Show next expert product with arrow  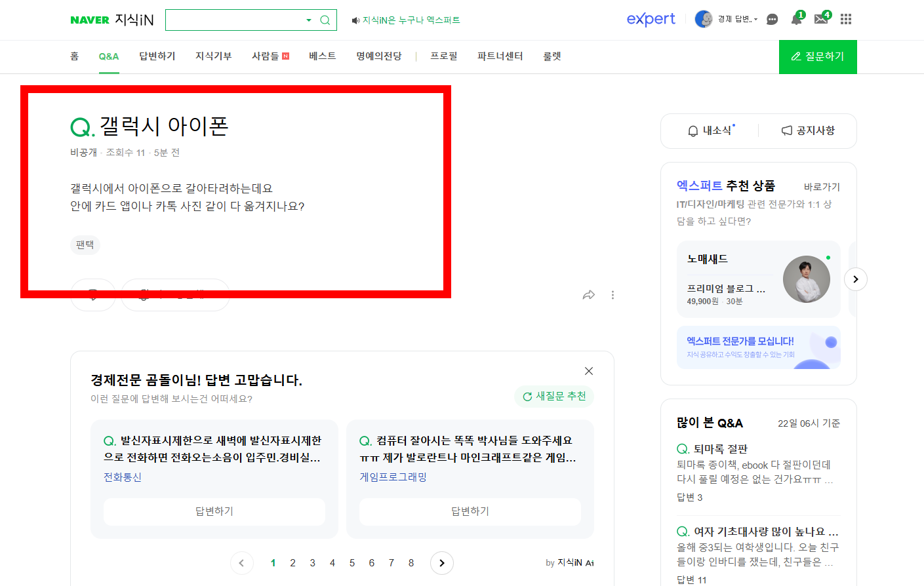point(856,279)
